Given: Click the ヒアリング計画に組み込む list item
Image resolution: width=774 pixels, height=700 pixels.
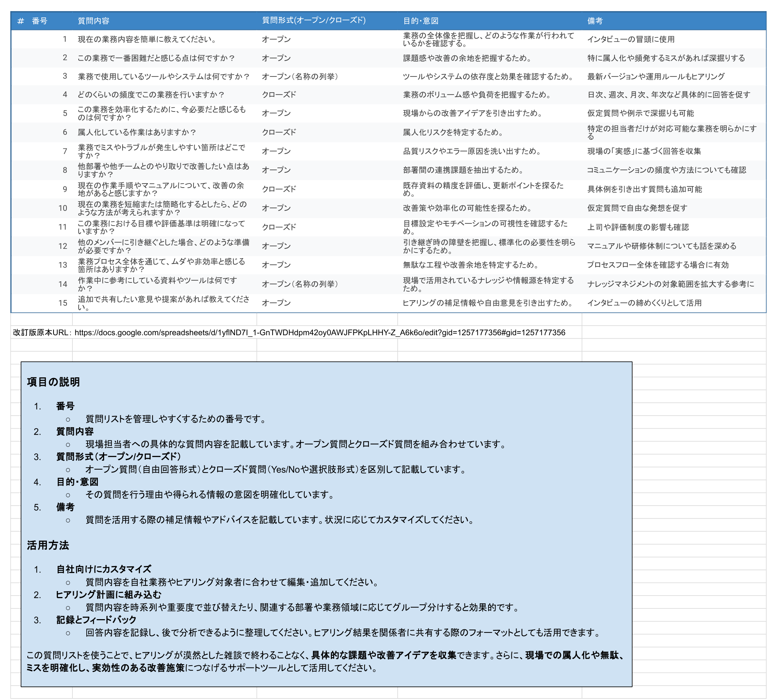Looking at the screenshot, I should 109,594.
